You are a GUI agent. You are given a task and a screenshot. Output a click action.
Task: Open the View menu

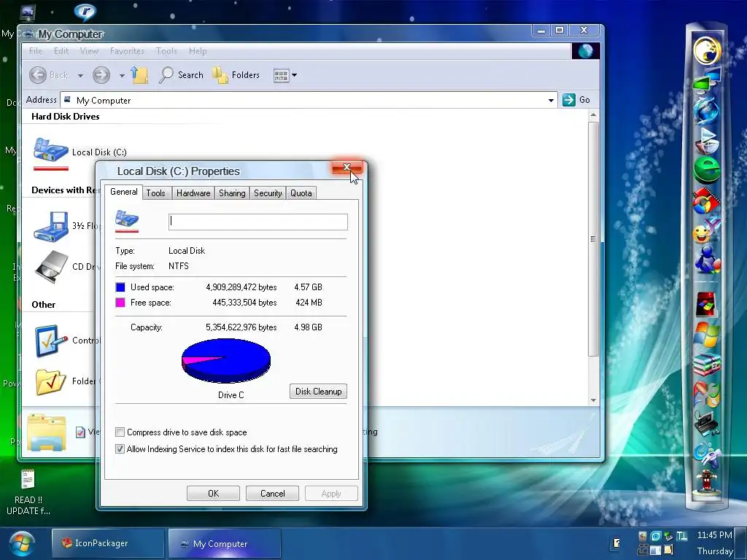89,51
